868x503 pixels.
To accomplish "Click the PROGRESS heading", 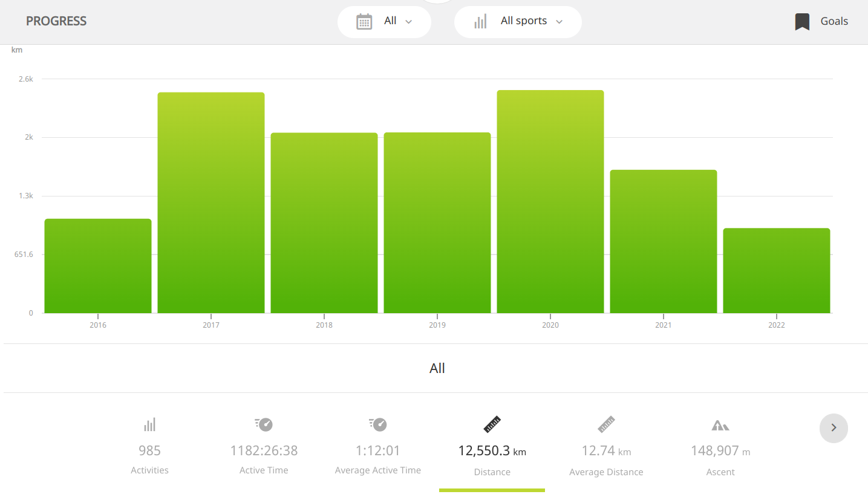I will pyautogui.click(x=56, y=21).
